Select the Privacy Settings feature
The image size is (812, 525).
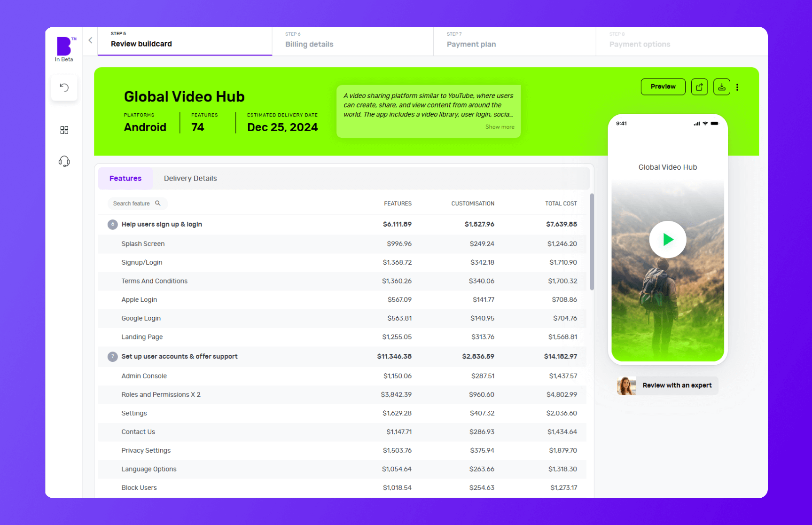(x=342, y=450)
